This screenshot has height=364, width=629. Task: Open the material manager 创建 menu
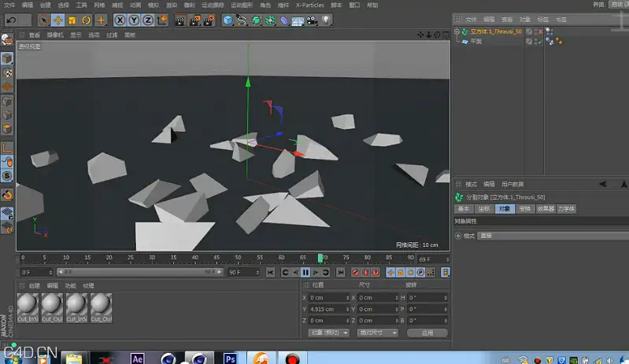point(35,285)
